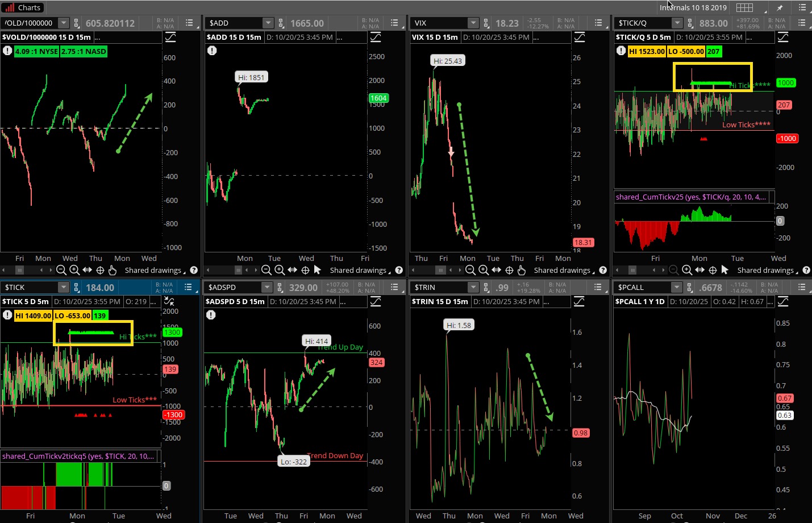Toggle chart scale mode on $TRIN chart

point(579,301)
